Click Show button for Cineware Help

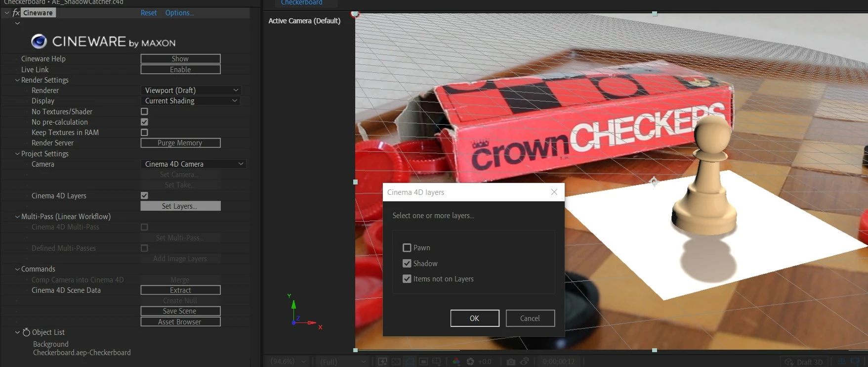[180, 59]
